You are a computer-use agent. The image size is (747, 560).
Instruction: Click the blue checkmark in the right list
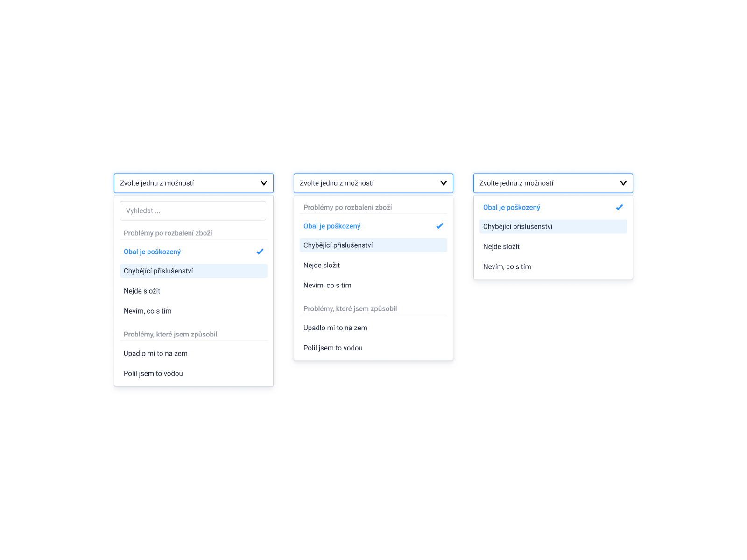pos(620,207)
